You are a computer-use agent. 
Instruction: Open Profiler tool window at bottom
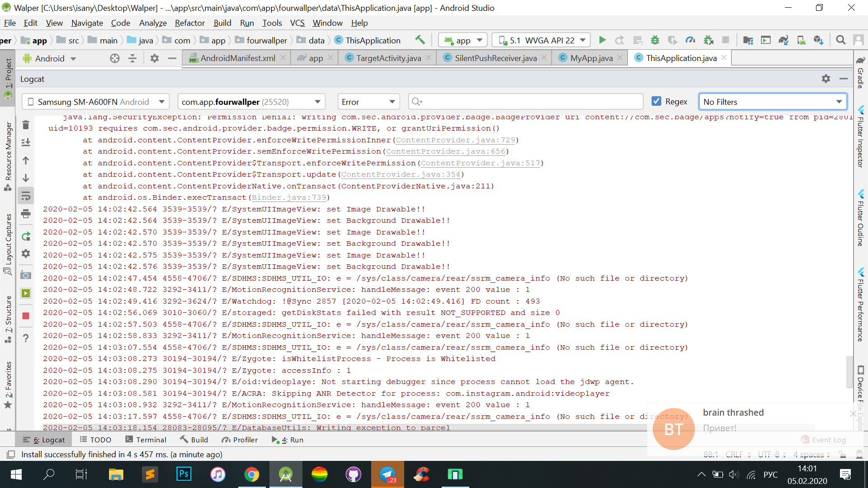240,440
